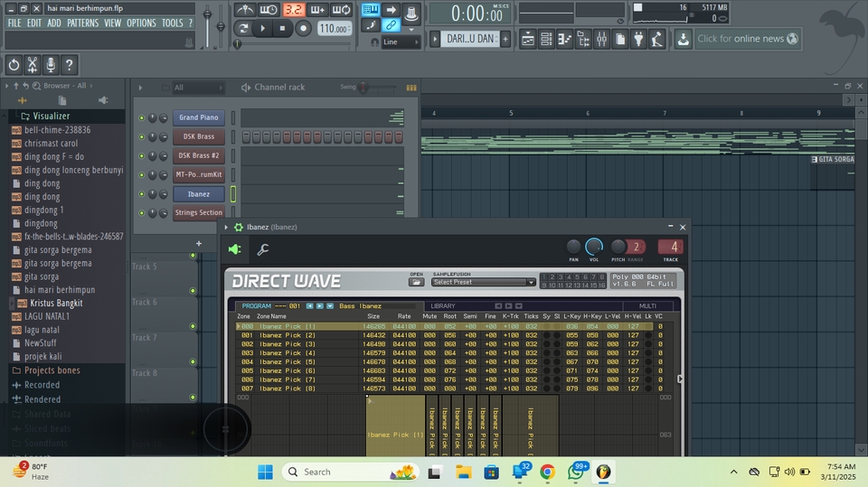Viewport: 868px width, 487px height.
Task: Toggle typing keyboard to piano icon
Action: click(x=371, y=10)
